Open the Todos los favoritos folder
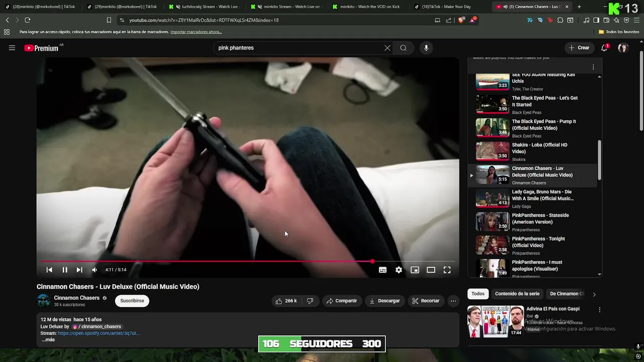644x362 pixels. (619, 32)
